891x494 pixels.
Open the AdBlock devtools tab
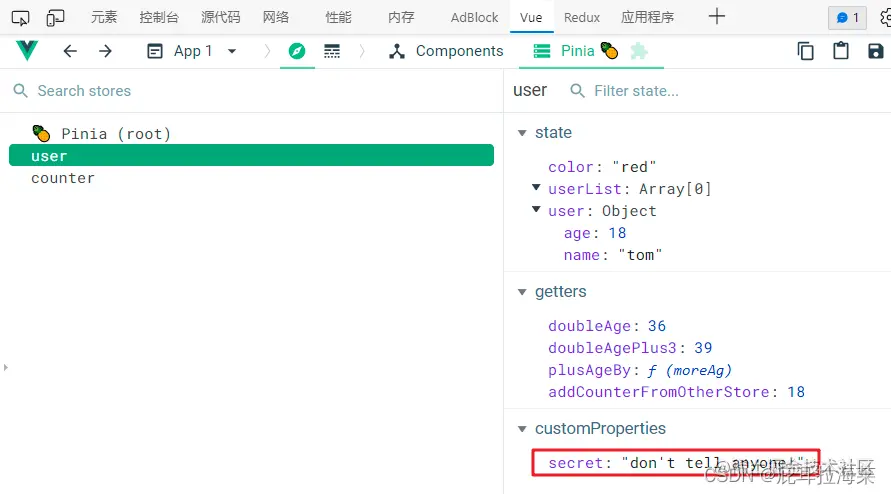pos(474,18)
